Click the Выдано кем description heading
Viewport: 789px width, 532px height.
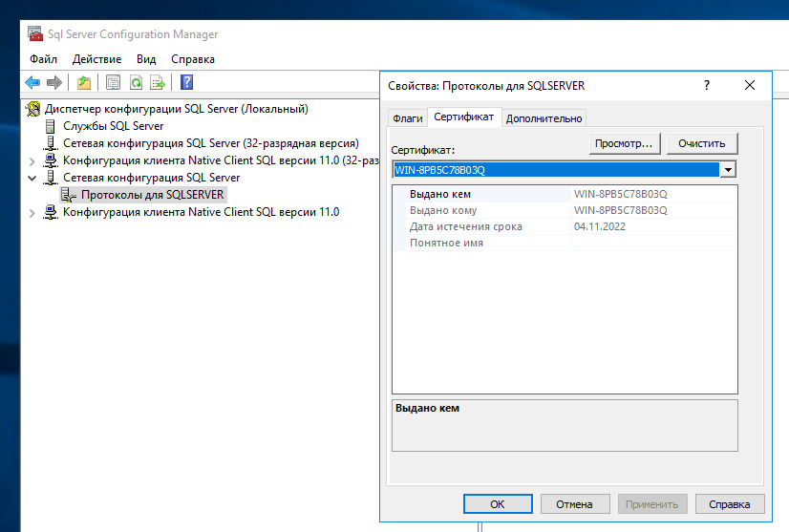click(427, 408)
